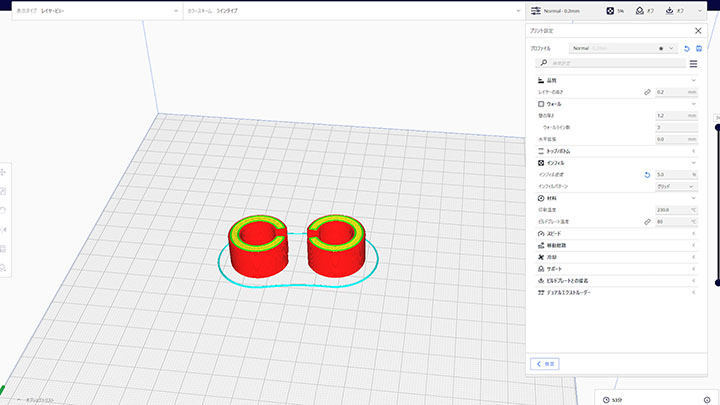Click the Cooling (冷却) fan icon
The image size is (720, 405).
coord(541,257)
